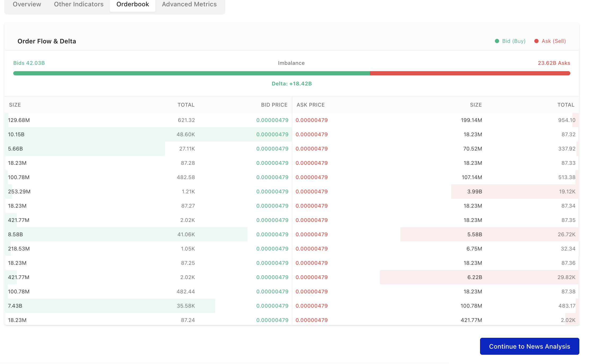Screen dimensions: 591x364
Task: Click the Continue to News Analysis button
Action: click(x=529, y=346)
